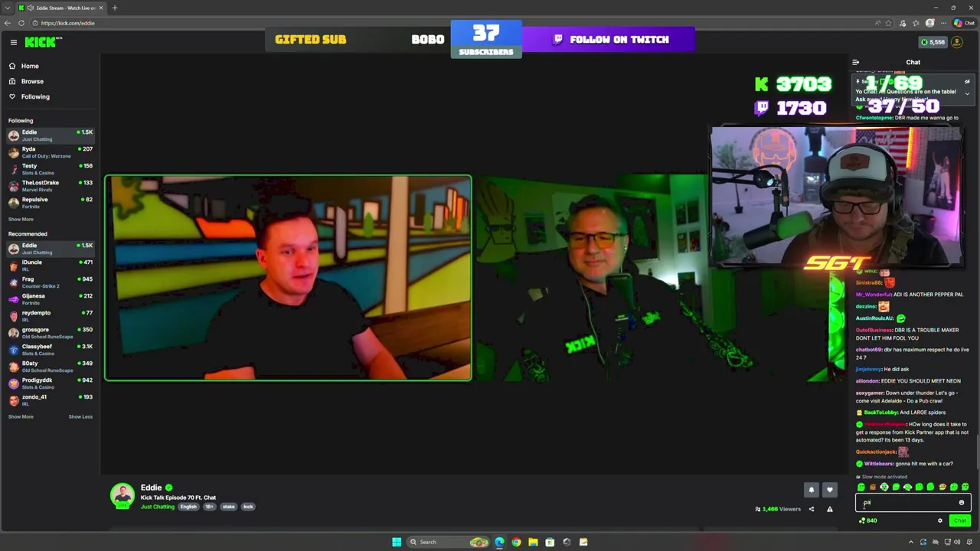Open Prodigyddk recommended channel

point(50,383)
